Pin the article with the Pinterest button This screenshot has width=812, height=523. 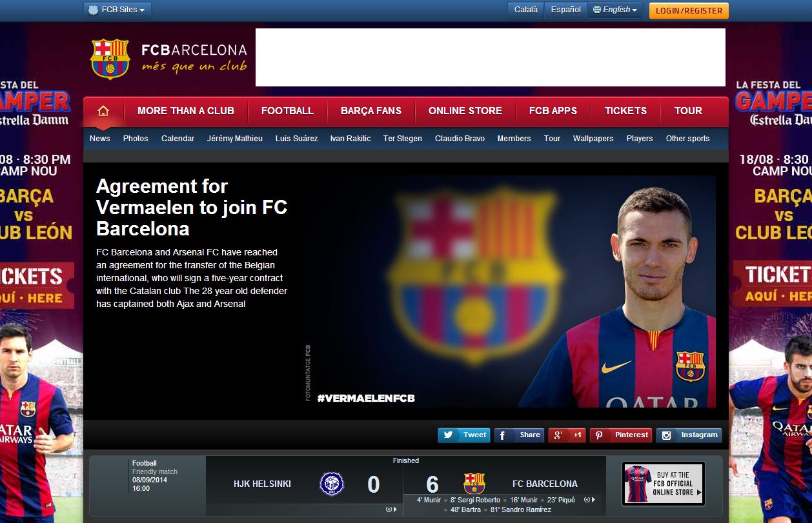click(620, 435)
